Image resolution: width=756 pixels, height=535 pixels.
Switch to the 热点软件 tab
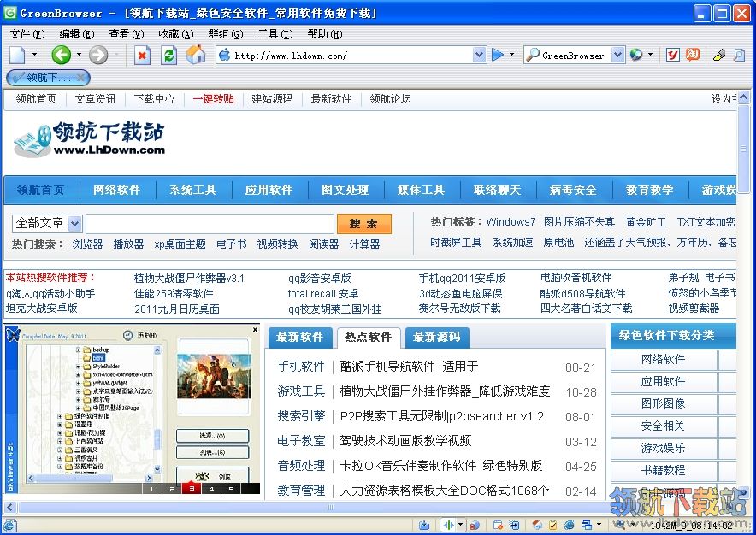click(369, 337)
